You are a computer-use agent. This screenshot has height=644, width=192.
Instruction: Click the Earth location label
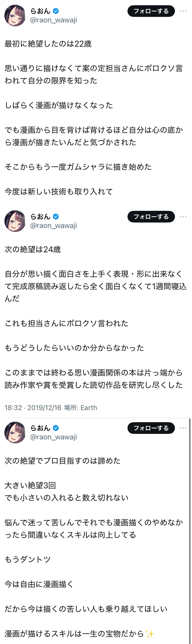[x=89, y=408]
